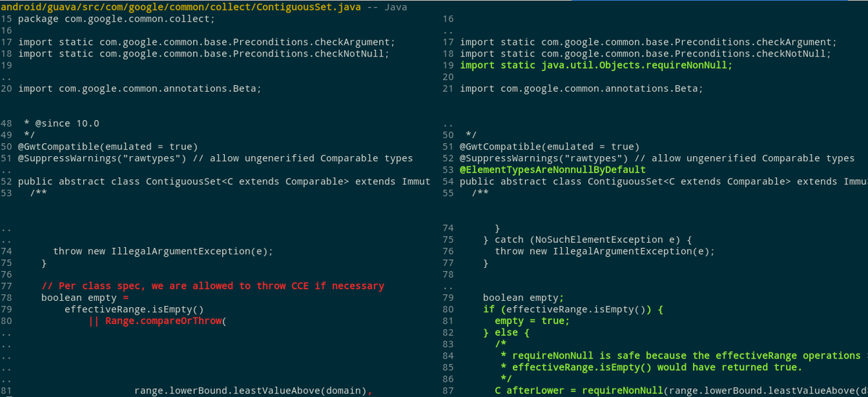Viewport: 868px width, 397px height.
Task: Click the package declaration on left line 15
Action: tap(116, 19)
